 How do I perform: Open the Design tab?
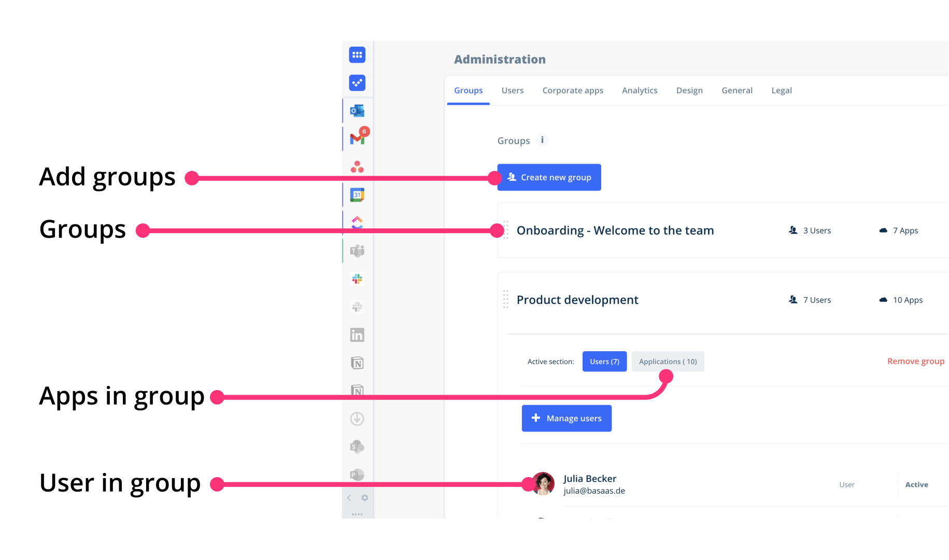coord(689,91)
